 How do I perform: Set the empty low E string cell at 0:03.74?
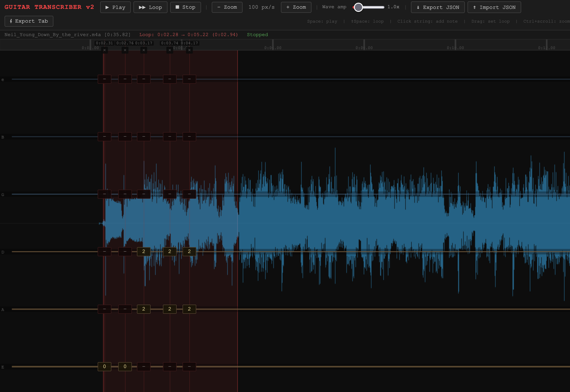coord(170,366)
